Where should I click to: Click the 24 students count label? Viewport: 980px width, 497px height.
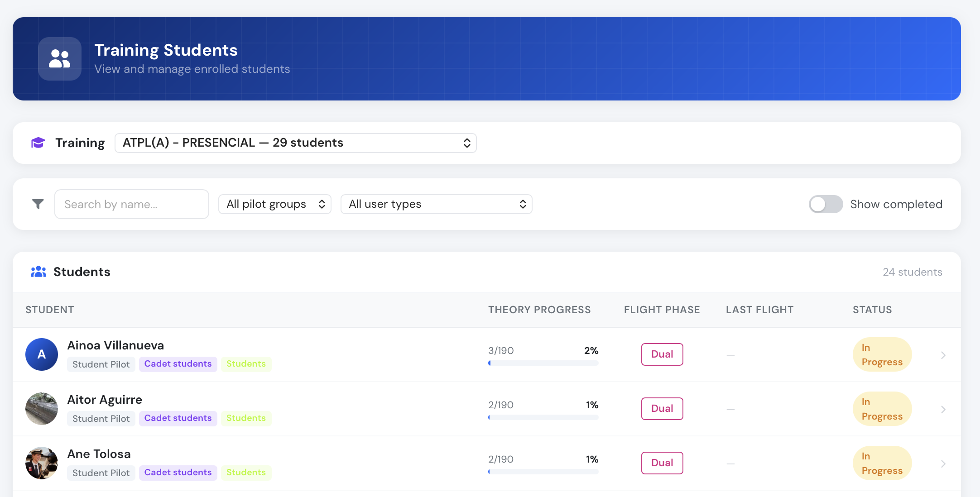click(913, 272)
